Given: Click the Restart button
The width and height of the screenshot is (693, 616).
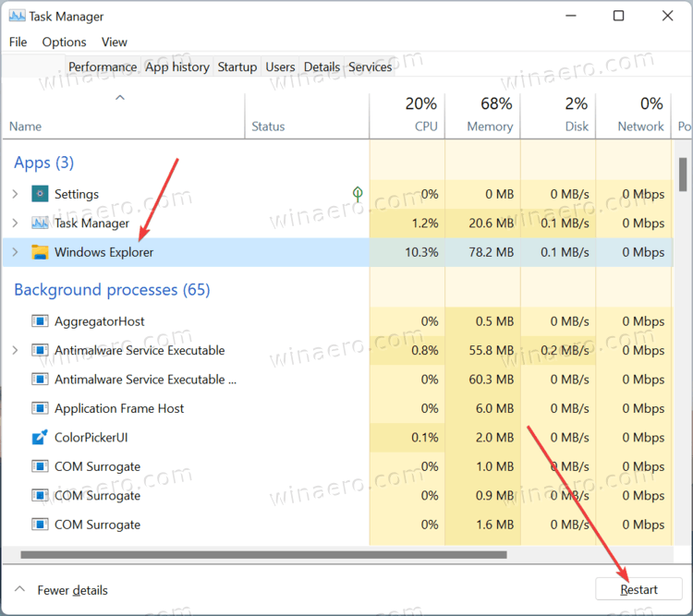Looking at the screenshot, I should [x=638, y=589].
